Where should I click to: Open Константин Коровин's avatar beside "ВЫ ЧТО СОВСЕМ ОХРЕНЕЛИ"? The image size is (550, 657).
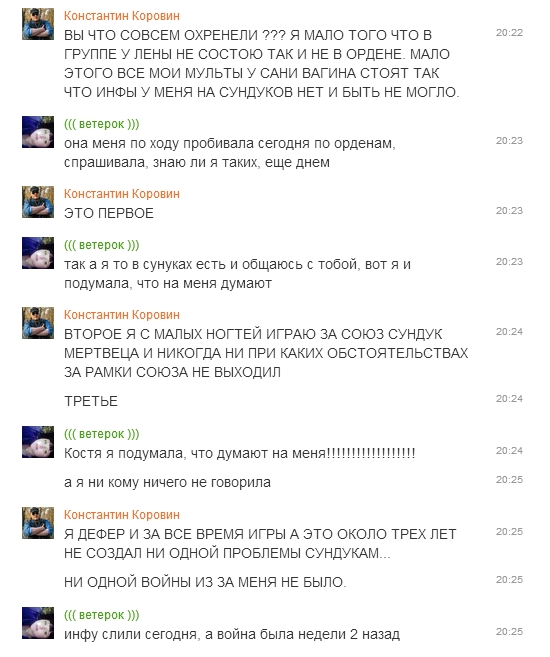click(38, 24)
